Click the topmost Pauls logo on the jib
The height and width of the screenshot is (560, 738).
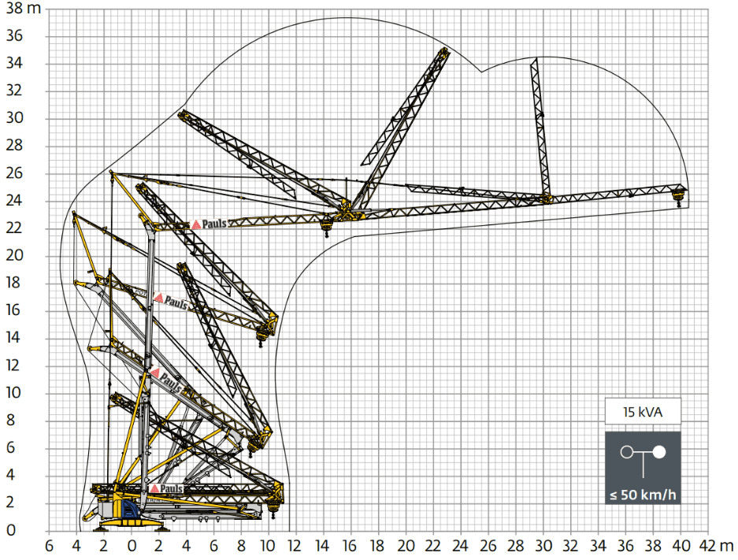pos(209,224)
